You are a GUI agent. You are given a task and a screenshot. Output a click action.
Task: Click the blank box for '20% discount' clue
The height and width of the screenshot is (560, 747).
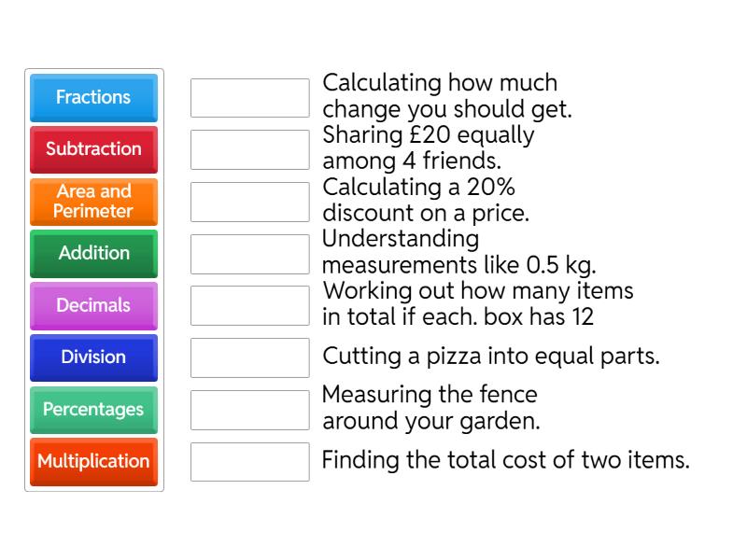[x=249, y=202]
